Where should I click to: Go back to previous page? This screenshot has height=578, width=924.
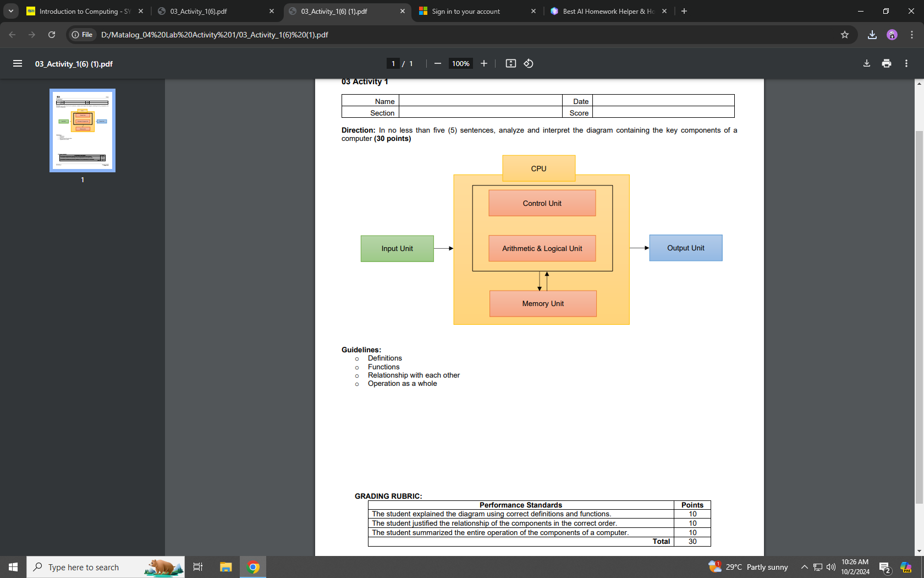[x=12, y=35]
